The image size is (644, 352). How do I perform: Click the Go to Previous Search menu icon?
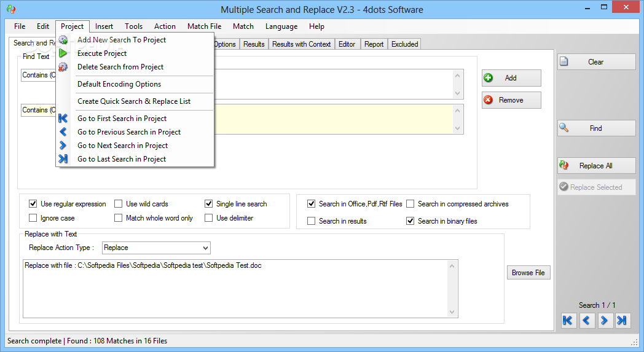63,132
